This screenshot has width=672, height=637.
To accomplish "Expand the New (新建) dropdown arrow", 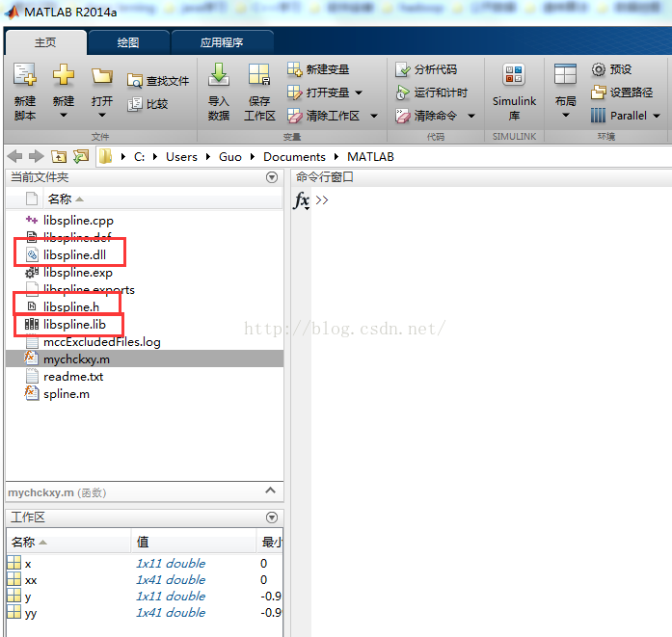I will point(64,116).
